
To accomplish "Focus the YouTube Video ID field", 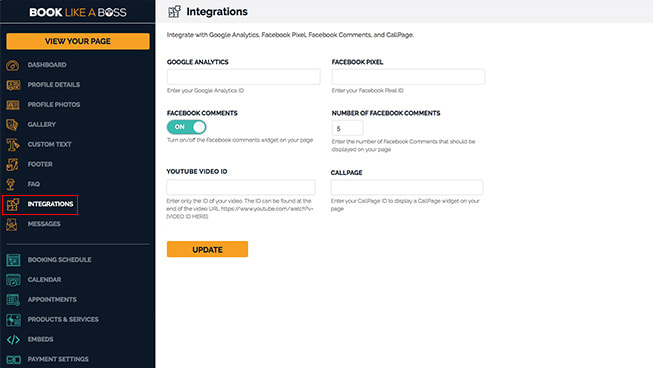I will [241, 187].
